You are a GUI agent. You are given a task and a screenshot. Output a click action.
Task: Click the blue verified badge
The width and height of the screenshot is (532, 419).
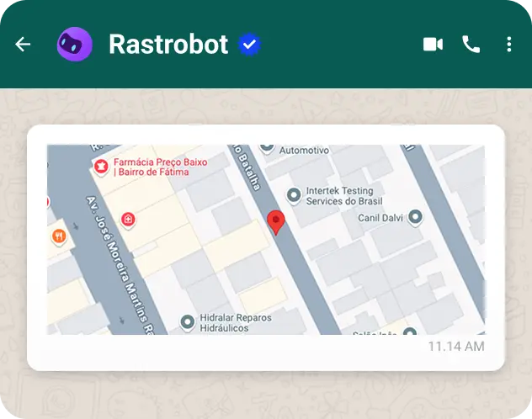click(x=249, y=44)
